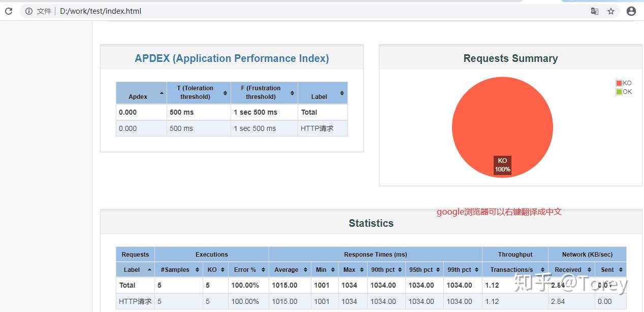Click the Executions column group header

point(212,255)
